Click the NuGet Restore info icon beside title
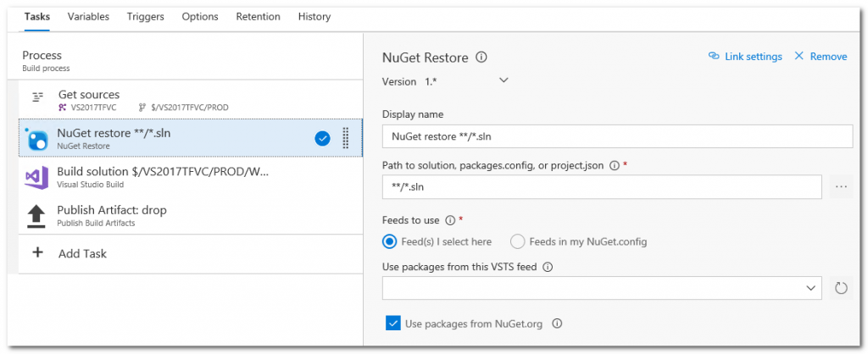The width and height of the screenshot is (868, 354). pyautogui.click(x=481, y=58)
